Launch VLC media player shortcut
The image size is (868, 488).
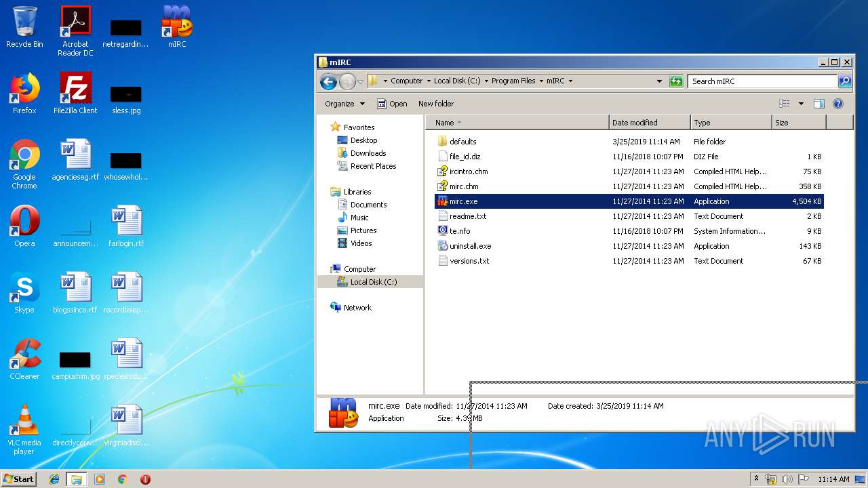24,430
